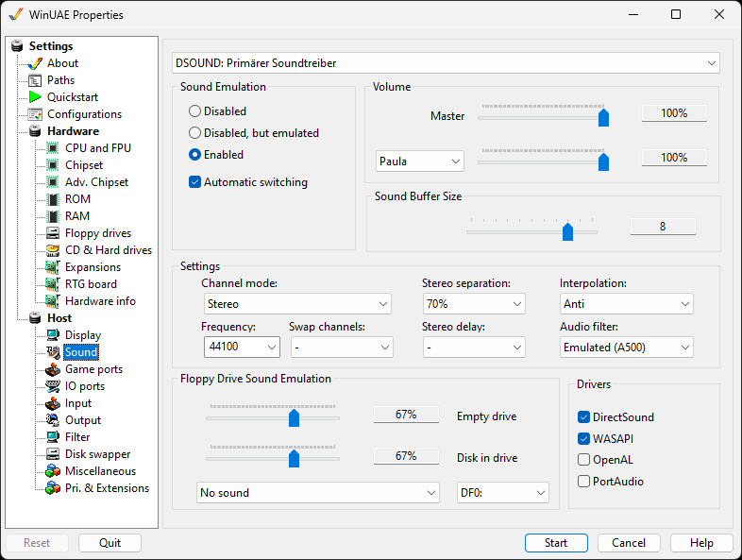Click the Master volume slider handle
The width and height of the screenshot is (742, 560).
click(x=603, y=117)
